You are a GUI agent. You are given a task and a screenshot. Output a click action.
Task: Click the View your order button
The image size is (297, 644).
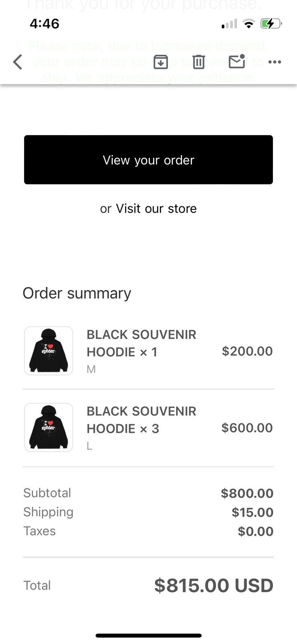148,160
